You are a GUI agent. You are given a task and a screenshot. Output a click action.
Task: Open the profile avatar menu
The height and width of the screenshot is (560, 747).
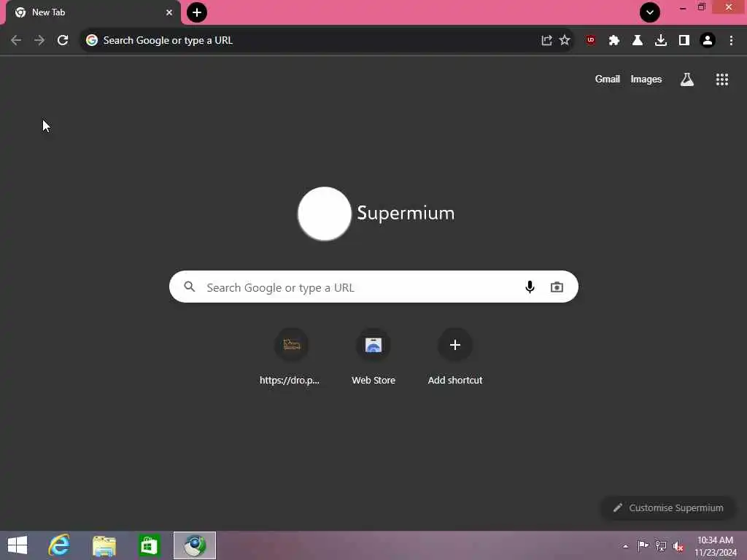[x=708, y=40]
